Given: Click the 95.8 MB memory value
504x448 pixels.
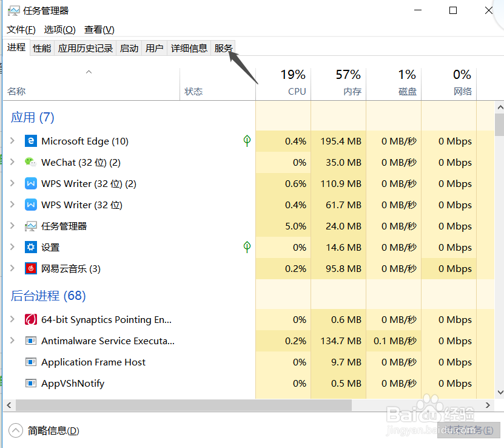Looking at the screenshot, I should [343, 268].
